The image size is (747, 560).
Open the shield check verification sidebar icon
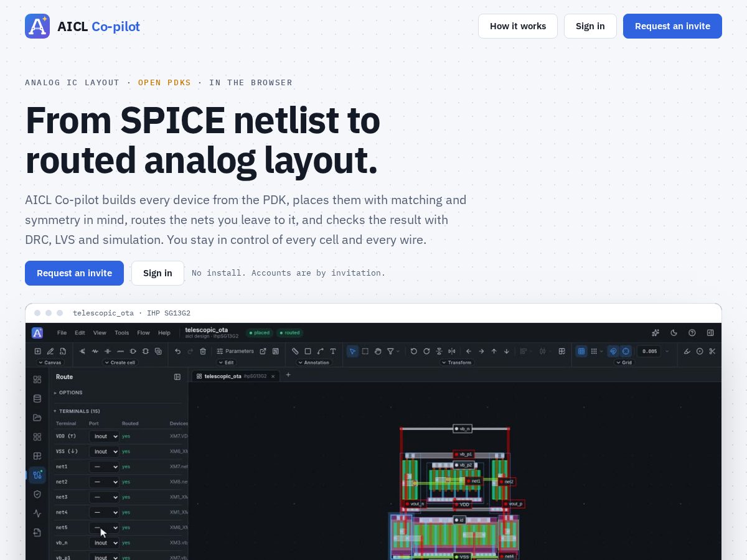click(x=37, y=494)
